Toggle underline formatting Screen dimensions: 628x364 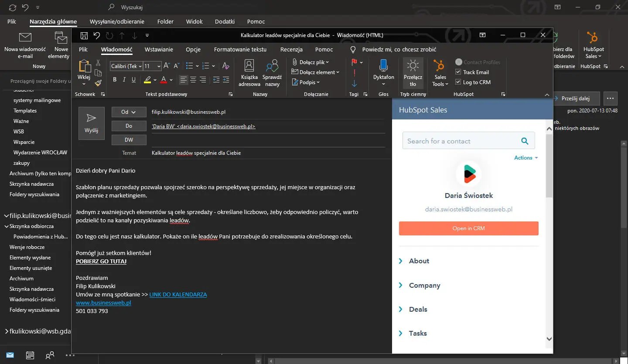[x=133, y=80]
